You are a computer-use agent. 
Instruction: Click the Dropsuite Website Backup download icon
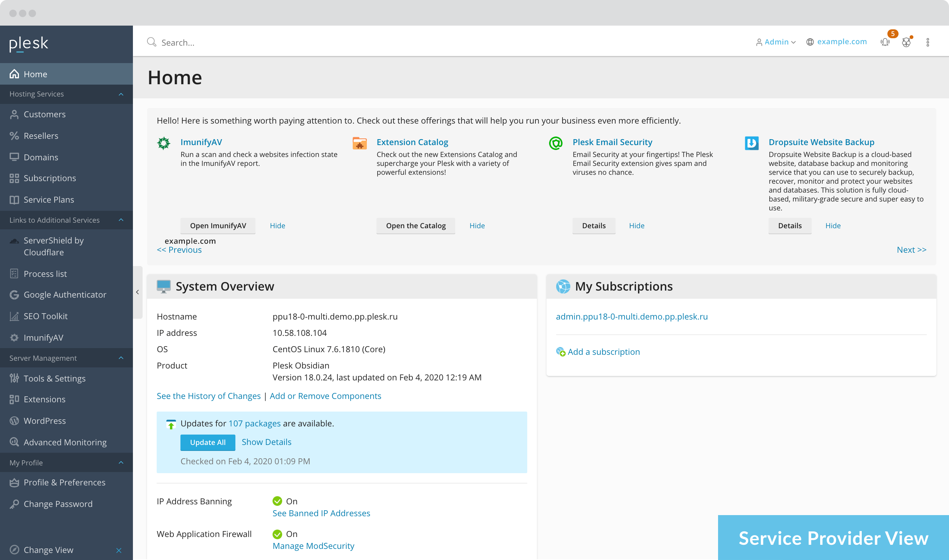coord(751,143)
